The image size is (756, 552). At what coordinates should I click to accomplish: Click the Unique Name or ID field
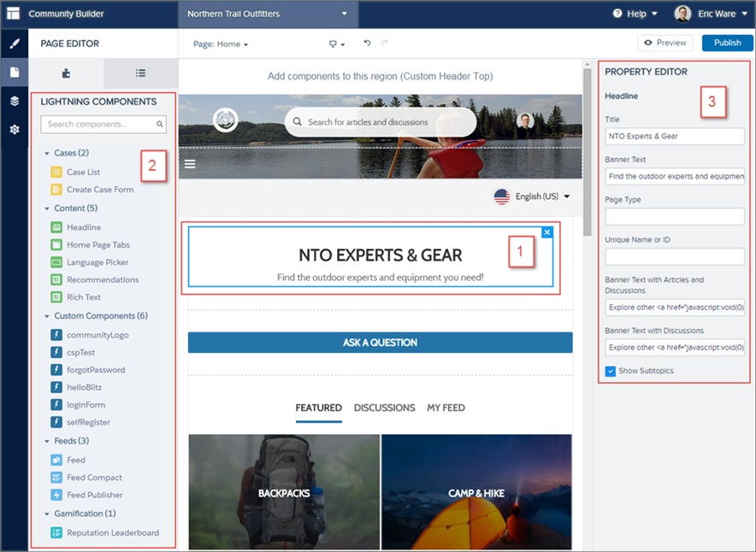coord(675,256)
